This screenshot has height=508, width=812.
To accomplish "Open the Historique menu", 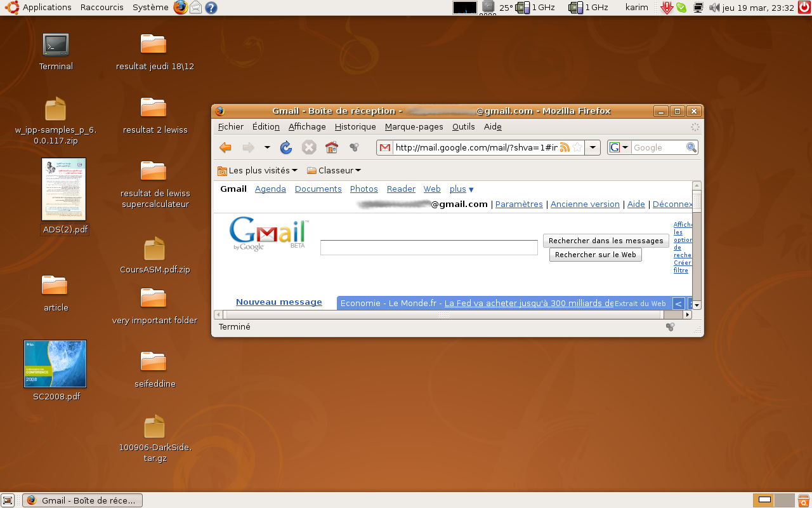I will click(355, 126).
